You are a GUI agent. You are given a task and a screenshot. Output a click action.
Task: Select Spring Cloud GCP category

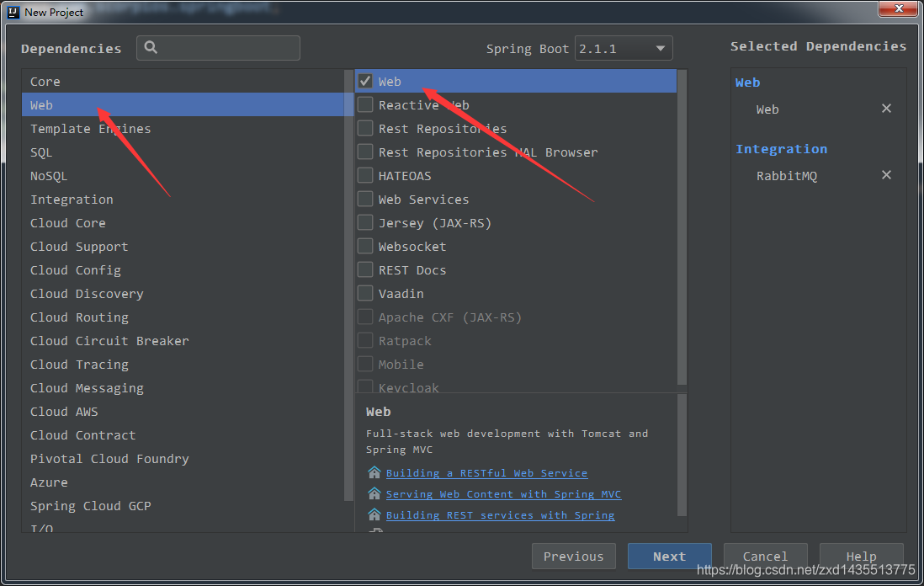[183, 506]
